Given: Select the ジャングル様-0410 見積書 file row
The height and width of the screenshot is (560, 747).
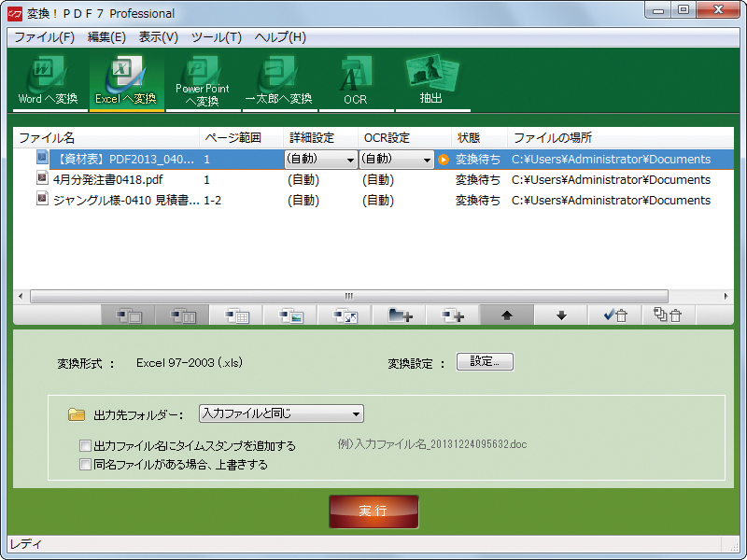Looking at the screenshot, I should [x=373, y=200].
